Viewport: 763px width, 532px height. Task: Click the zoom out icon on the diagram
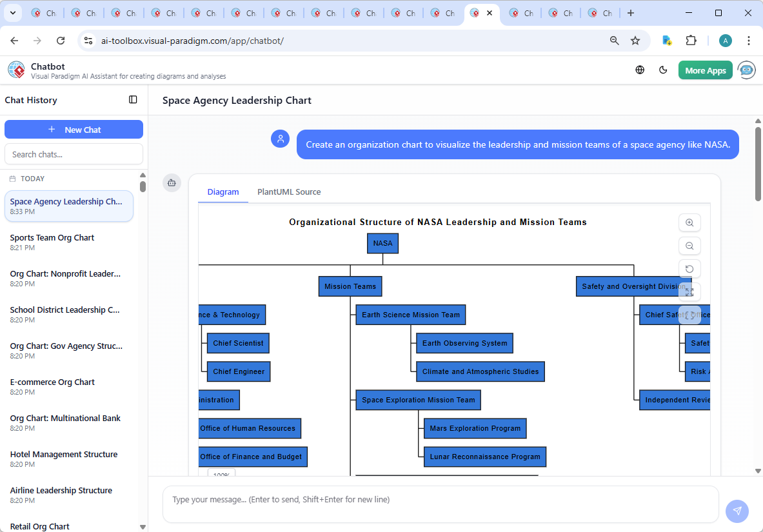click(x=689, y=246)
